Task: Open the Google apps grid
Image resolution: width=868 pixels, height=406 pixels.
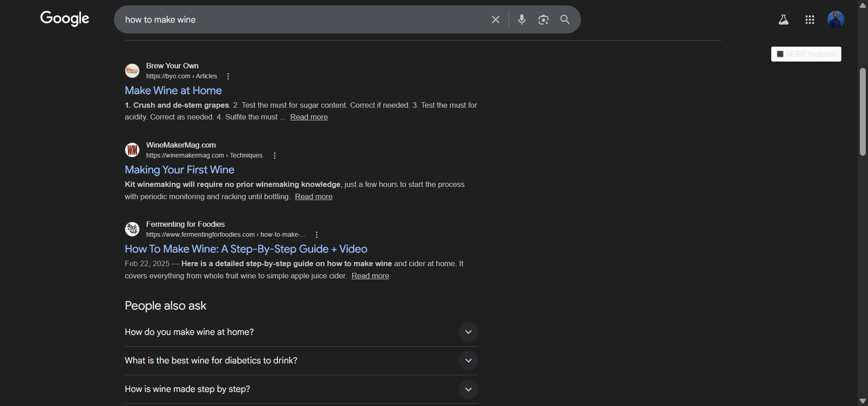Action: click(x=810, y=19)
